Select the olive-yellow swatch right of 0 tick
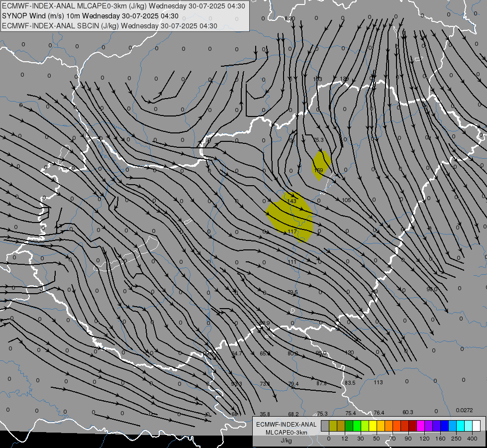Image resolution: width=487 pixels, height=448 pixels. click(333, 426)
